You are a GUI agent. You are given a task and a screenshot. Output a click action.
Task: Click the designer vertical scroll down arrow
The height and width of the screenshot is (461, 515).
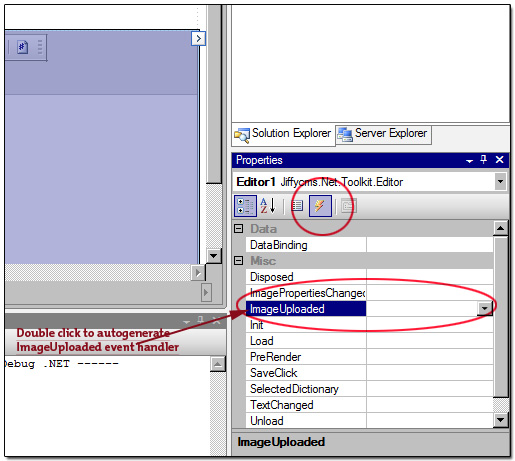coord(213,256)
